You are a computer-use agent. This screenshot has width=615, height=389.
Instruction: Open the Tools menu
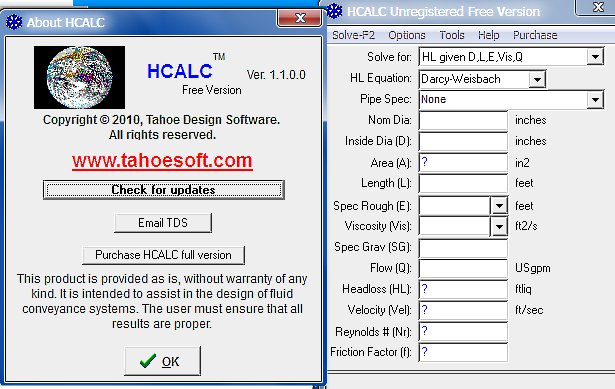point(452,35)
